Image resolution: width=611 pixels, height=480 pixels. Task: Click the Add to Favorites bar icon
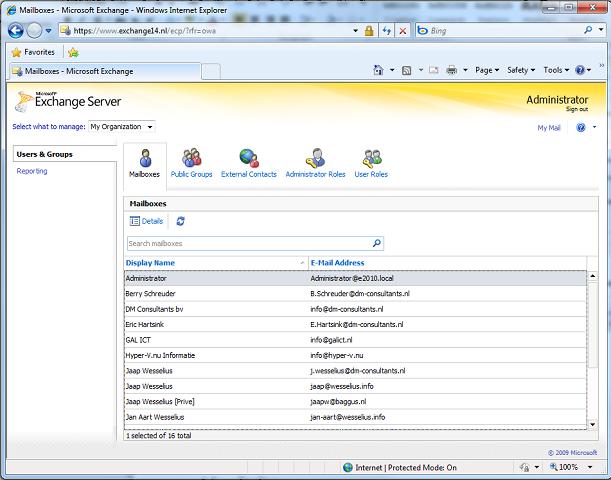73,52
